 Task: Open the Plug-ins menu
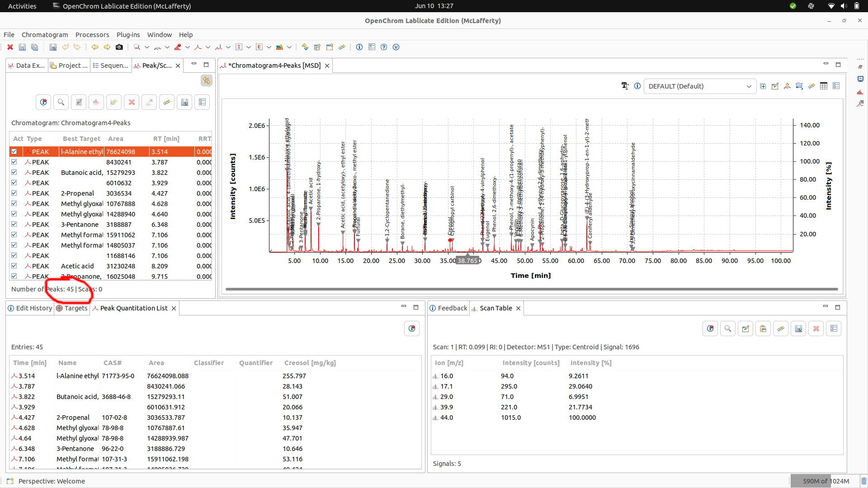[128, 35]
